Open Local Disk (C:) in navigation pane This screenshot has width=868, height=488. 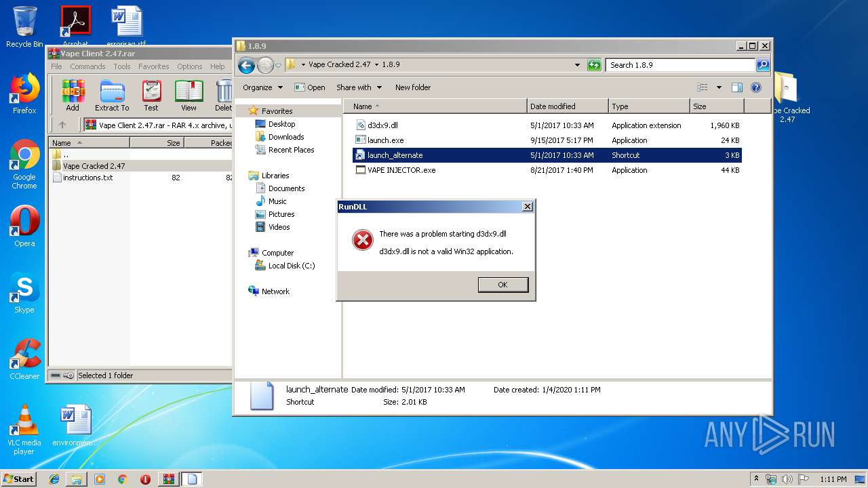pyautogui.click(x=285, y=266)
